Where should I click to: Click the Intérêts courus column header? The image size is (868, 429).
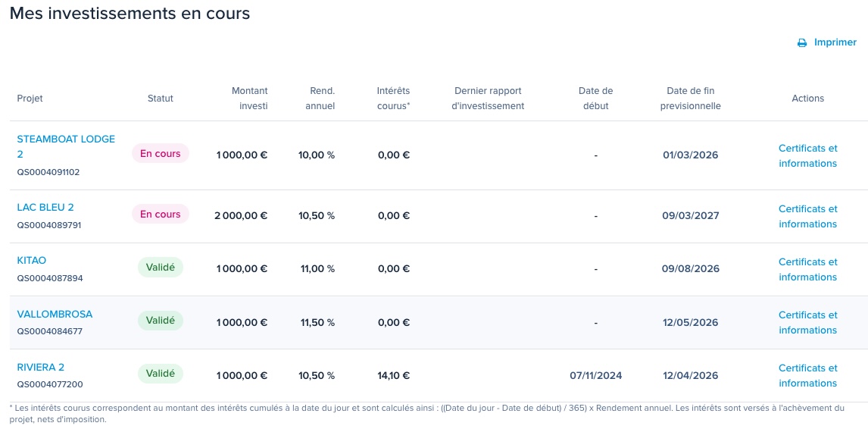[393, 98]
